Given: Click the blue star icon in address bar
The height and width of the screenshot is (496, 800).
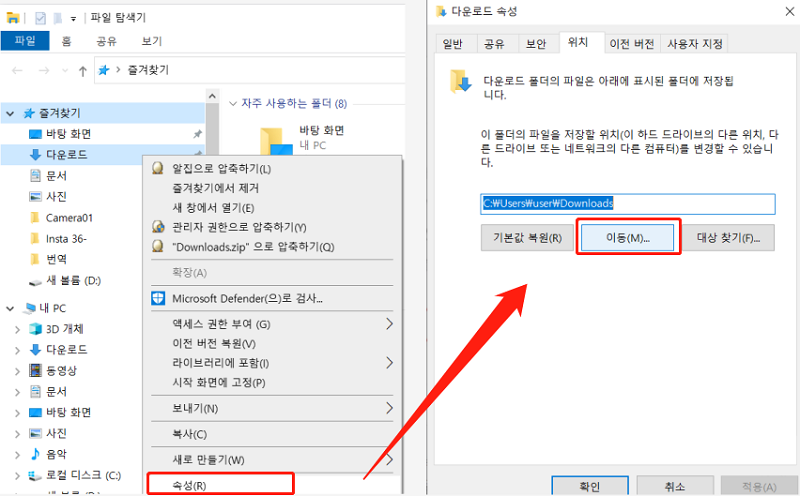Looking at the screenshot, I should (104, 70).
